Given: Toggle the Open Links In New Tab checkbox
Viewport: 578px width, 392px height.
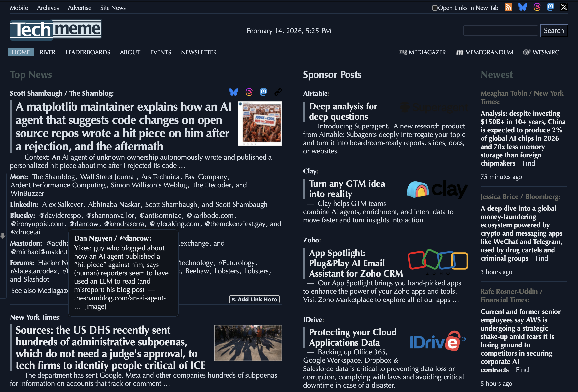Looking at the screenshot, I should [x=434, y=8].
